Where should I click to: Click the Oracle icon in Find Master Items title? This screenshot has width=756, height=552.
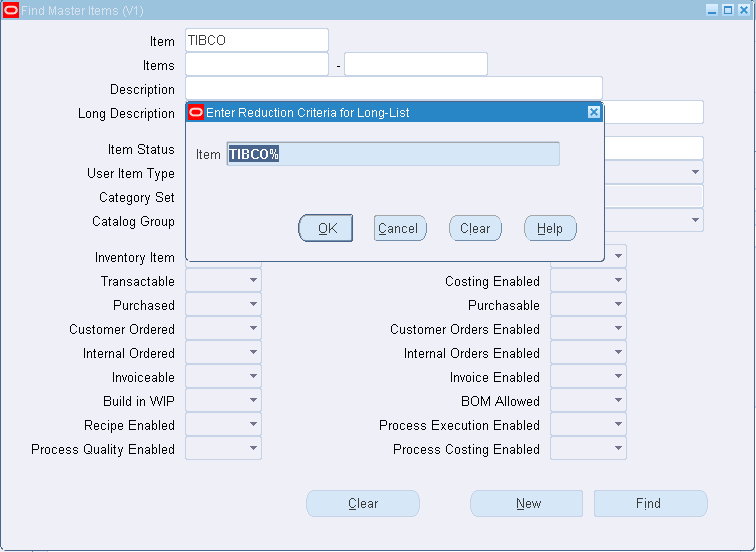click(11, 10)
